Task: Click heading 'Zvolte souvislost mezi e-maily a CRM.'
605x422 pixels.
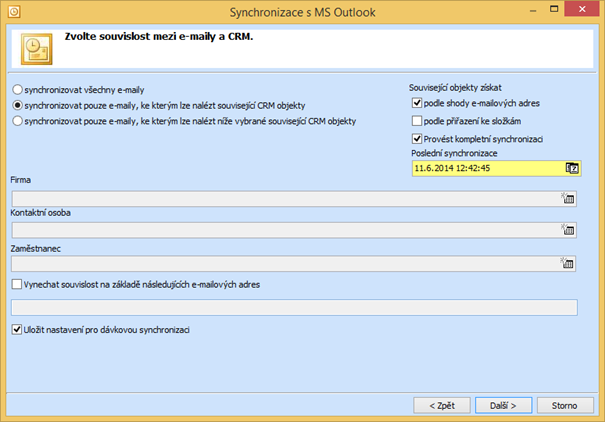Action: 159,37
